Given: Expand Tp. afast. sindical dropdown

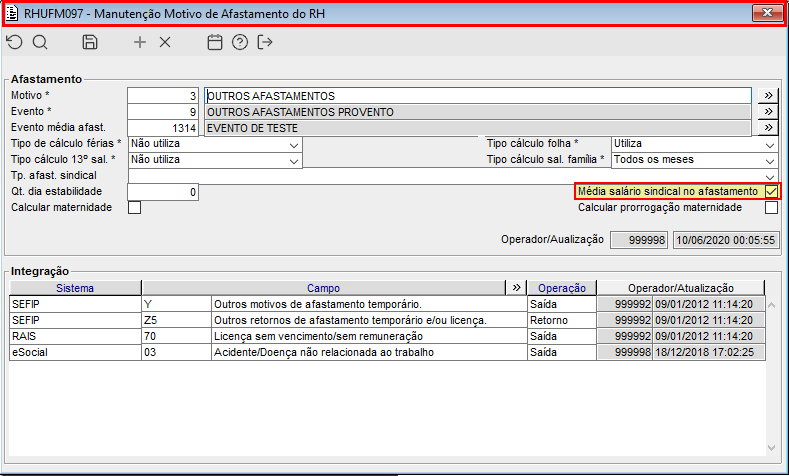Looking at the screenshot, I should [770, 177].
